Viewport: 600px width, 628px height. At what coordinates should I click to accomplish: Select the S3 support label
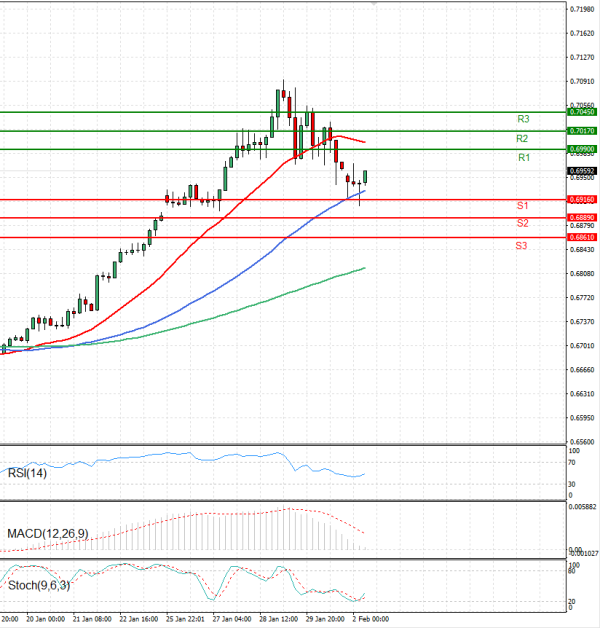pyautogui.click(x=522, y=245)
